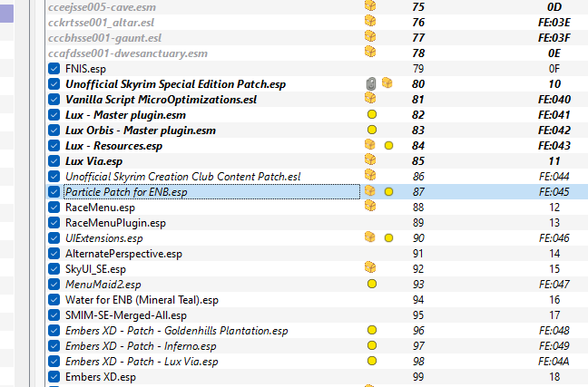588x387 pixels.
Task: Toggle the Lux Orbis - Master plugin.esm checkbox
Action: (x=54, y=130)
